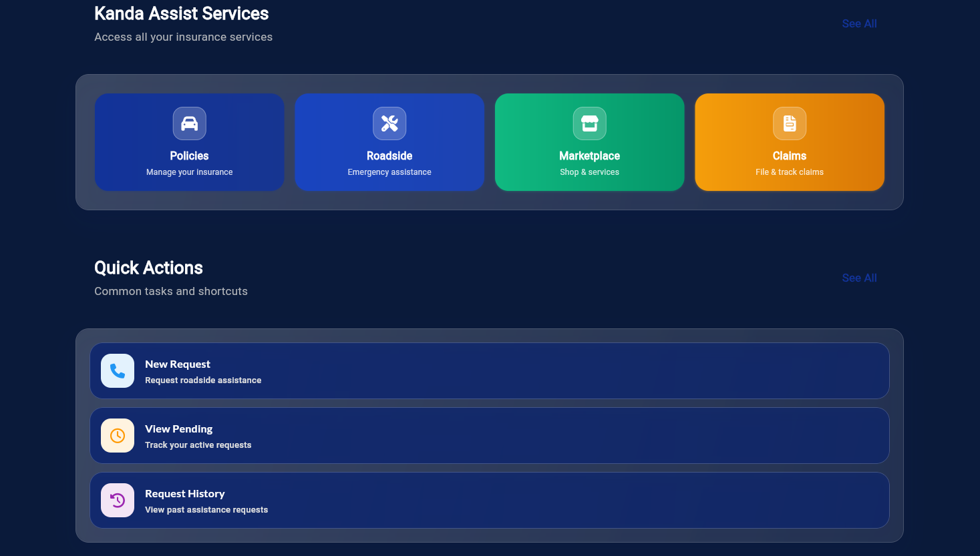Select the car icon on the Policies card
980x556 pixels.
point(189,123)
